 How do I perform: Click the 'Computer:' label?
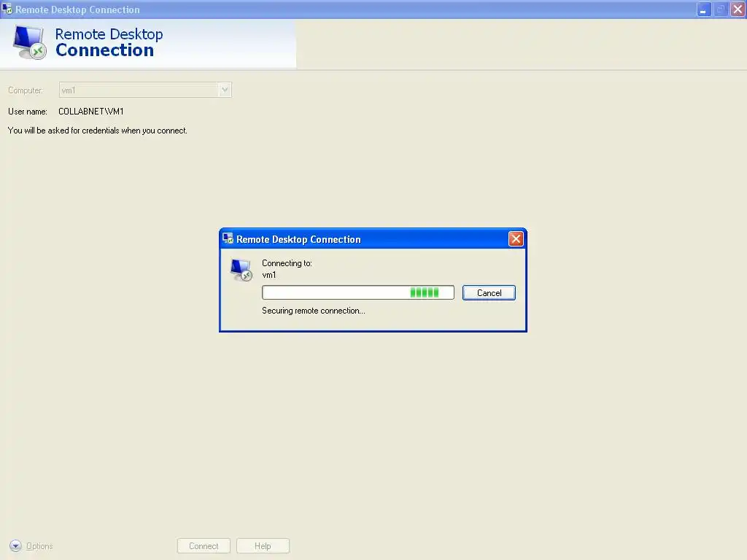tap(26, 90)
